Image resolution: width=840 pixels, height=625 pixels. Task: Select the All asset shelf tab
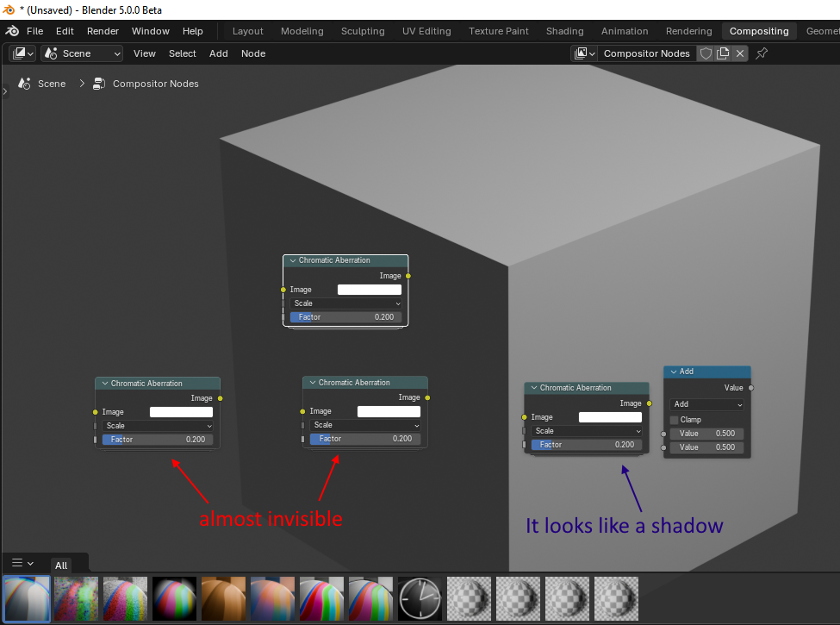[61, 565]
